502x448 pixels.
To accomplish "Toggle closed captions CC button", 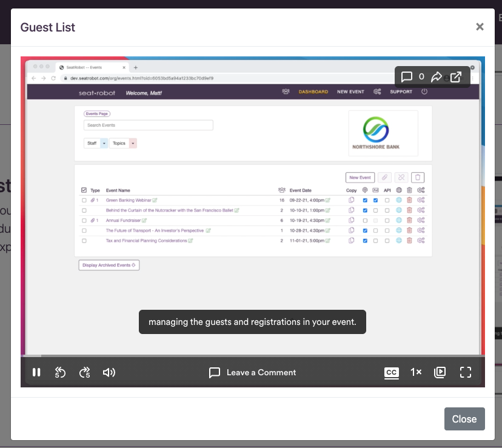I will pos(391,372).
